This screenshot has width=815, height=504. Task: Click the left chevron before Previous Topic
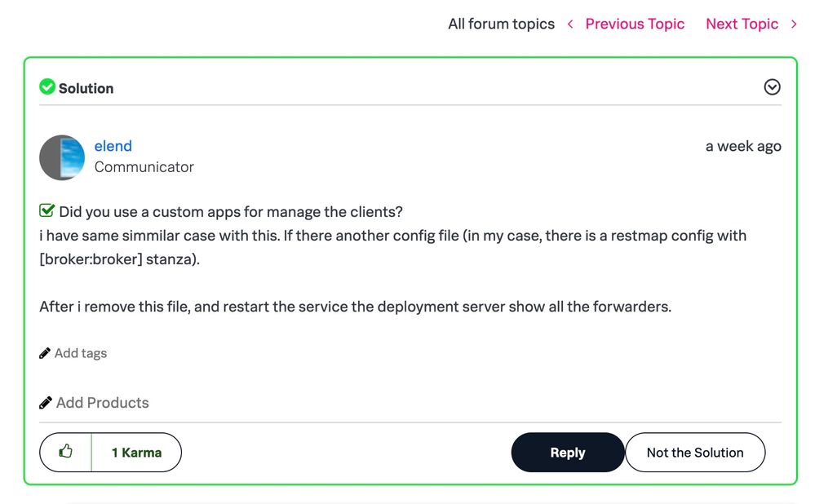coord(570,24)
